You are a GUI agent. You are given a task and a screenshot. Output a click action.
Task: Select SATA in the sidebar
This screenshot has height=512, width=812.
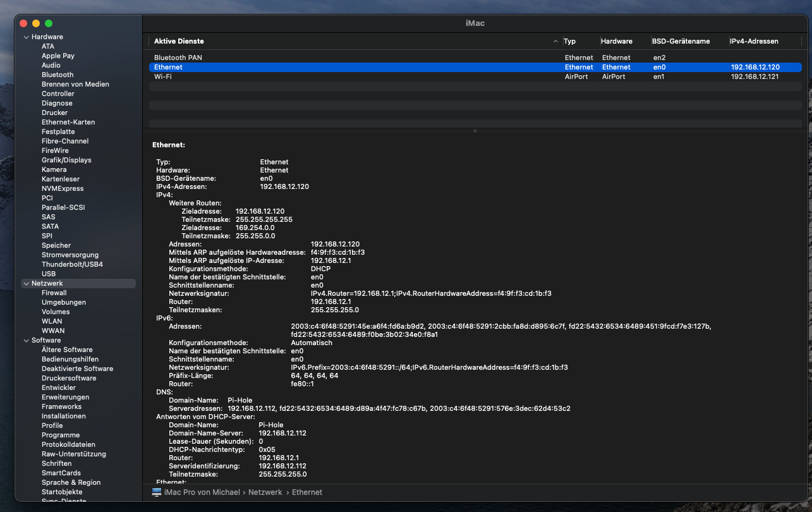point(50,226)
